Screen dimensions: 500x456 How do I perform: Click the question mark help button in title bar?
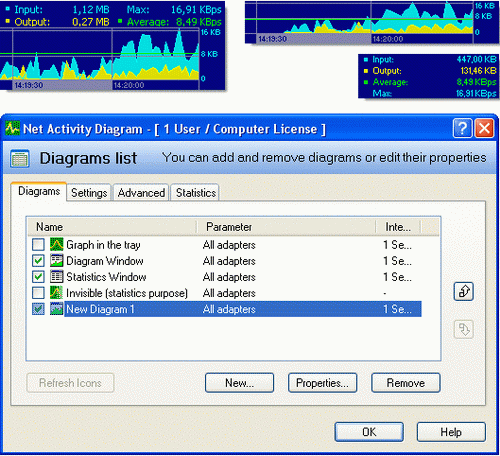[x=462, y=128]
